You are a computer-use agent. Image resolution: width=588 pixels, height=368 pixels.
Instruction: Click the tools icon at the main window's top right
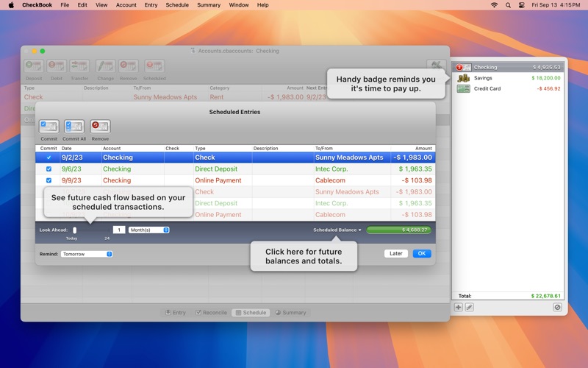(x=436, y=65)
